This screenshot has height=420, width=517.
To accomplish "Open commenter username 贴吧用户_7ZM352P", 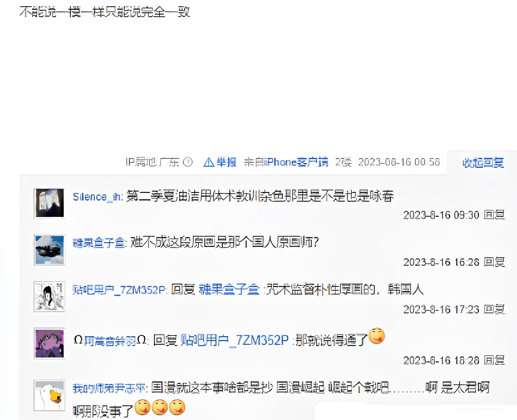I will click(x=119, y=290).
